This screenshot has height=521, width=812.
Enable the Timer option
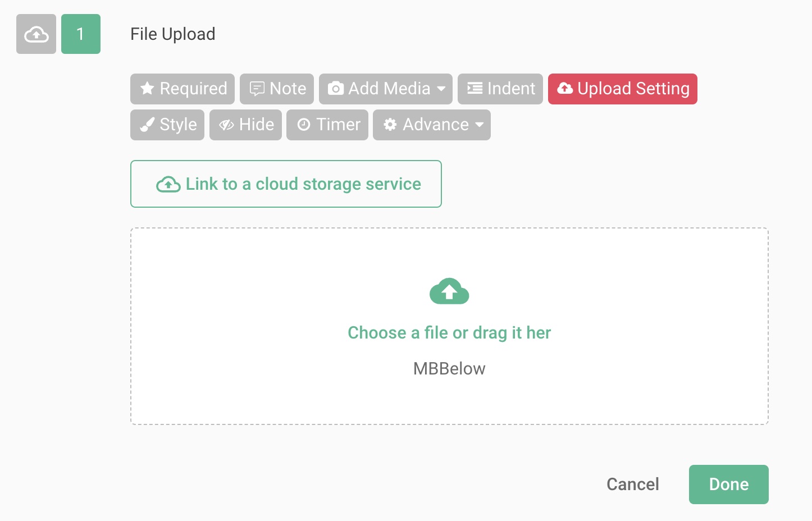click(x=327, y=125)
